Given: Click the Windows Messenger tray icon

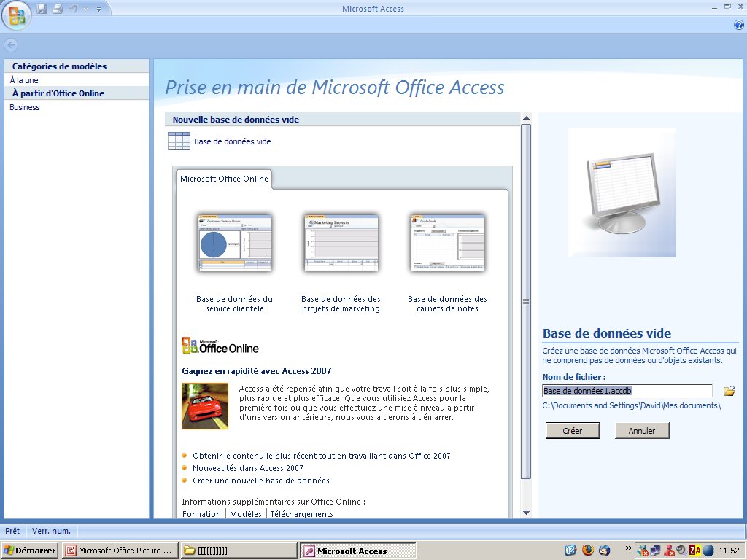Looking at the screenshot, I should (x=642, y=551).
